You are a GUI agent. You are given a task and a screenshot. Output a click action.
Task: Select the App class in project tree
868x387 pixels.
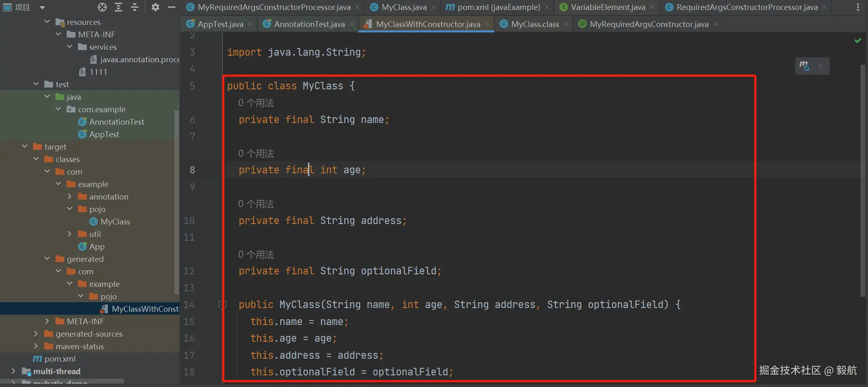coord(91,246)
